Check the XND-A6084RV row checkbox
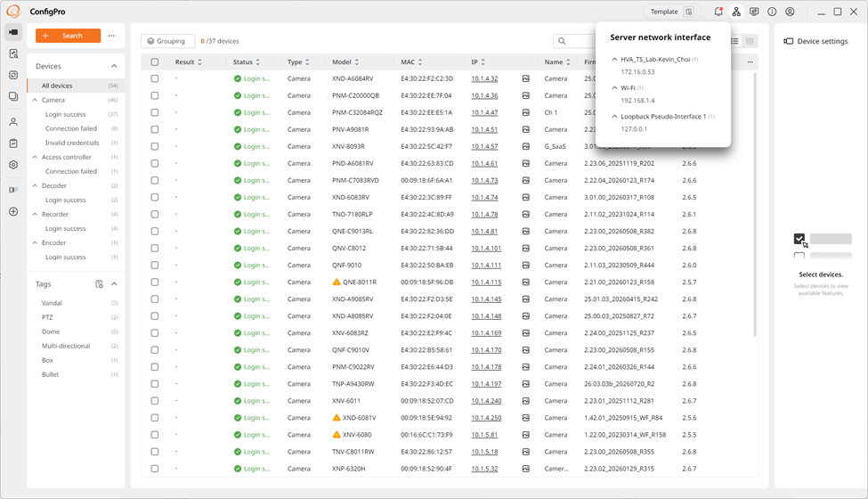This screenshot has width=868, height=499. point(155,78)
